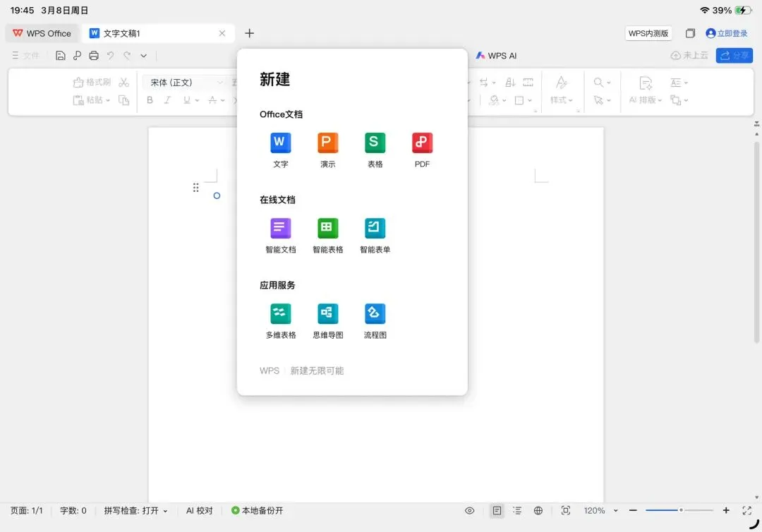Create a new 智能文档 online doc
The image size is (762, 532).
click(280, 236)
